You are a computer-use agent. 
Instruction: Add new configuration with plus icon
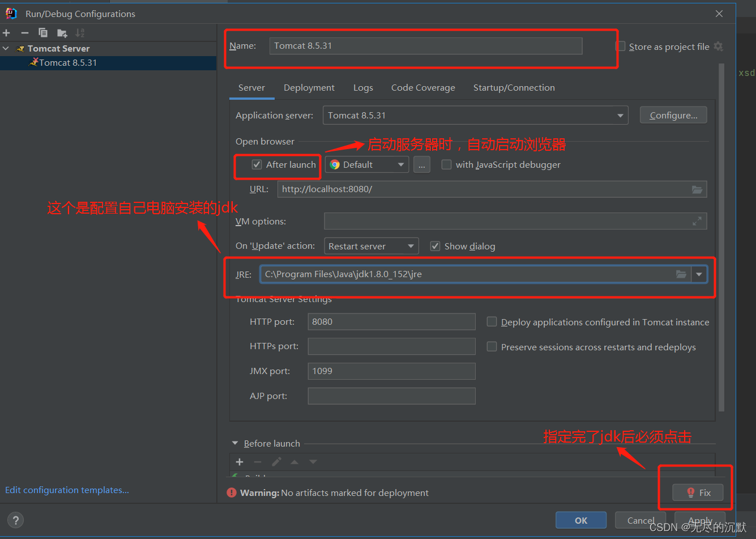(x=7, y=33)
